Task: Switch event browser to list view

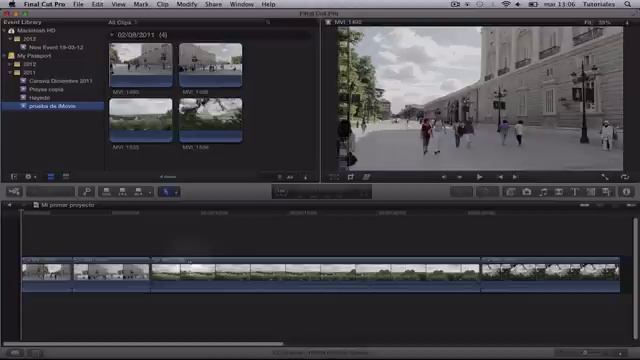Action: (65, 177)
